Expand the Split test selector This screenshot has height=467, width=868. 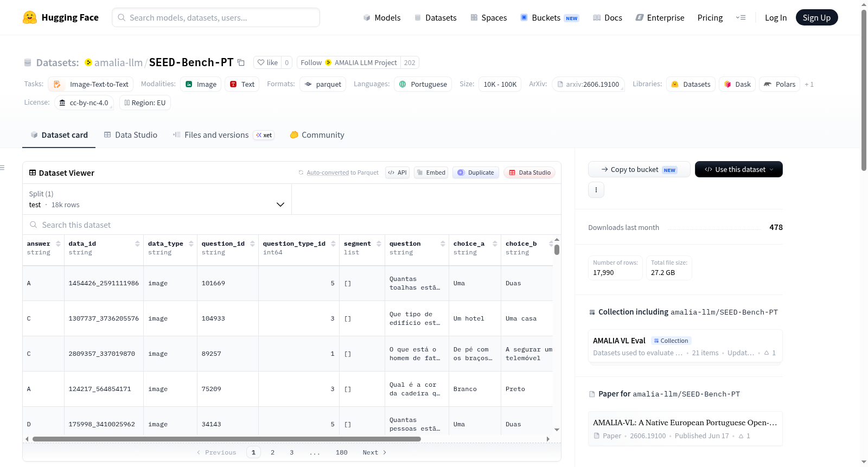[157, 199]
